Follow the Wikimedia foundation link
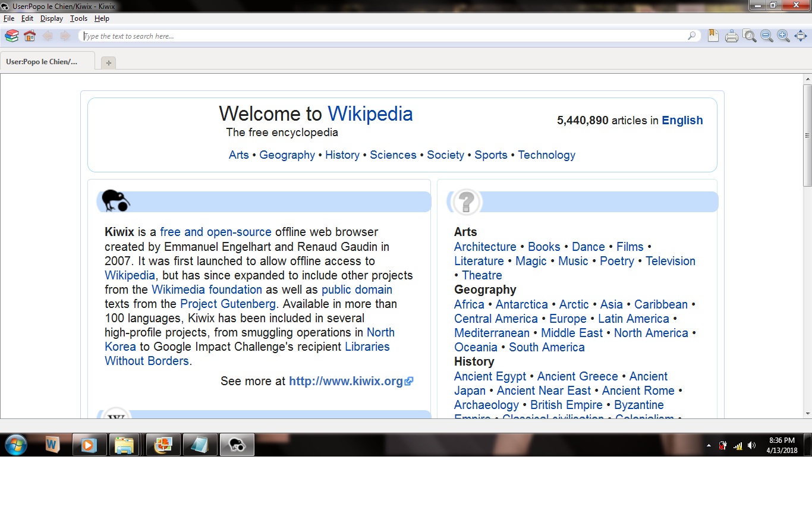 pos(207,290)
